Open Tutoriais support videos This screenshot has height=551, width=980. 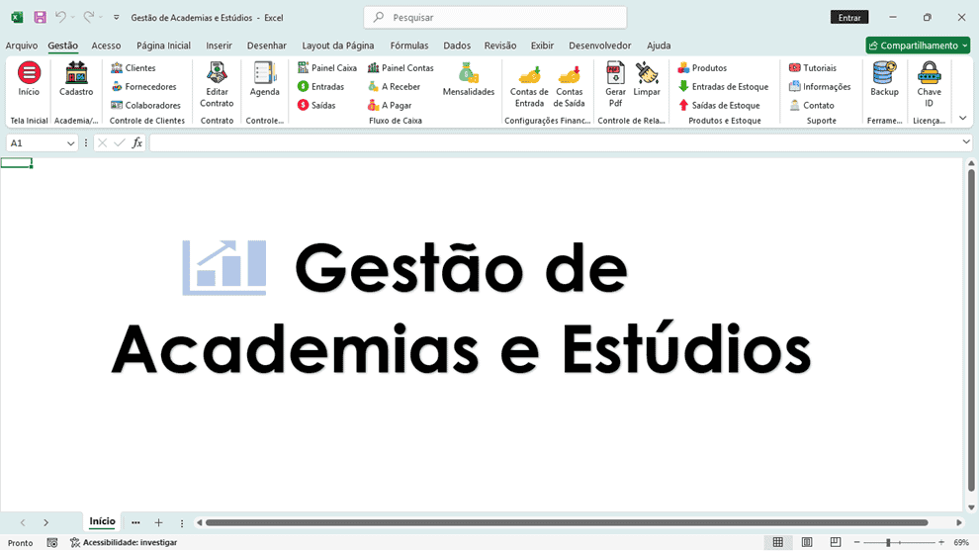813,67
